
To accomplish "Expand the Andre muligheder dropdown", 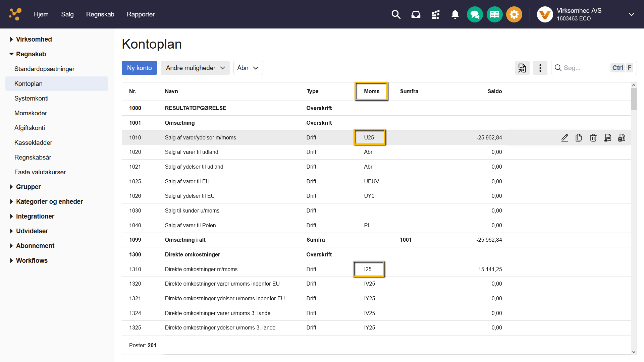I will [x=195, y=68].
